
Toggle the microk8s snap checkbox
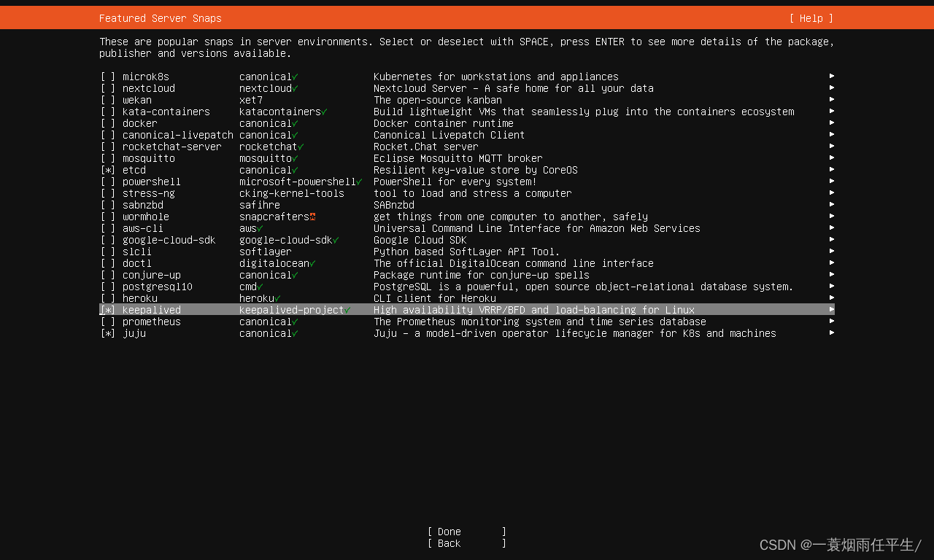tap(108, 77)
